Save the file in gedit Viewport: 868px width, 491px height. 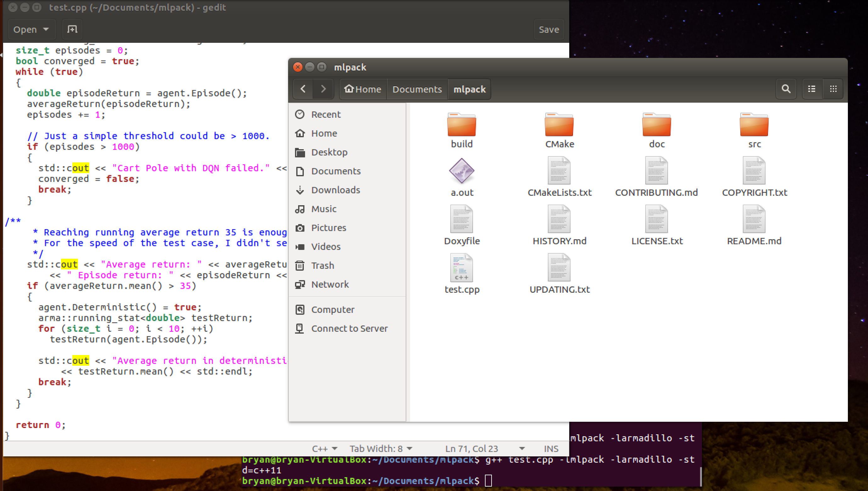pos(548,29)
